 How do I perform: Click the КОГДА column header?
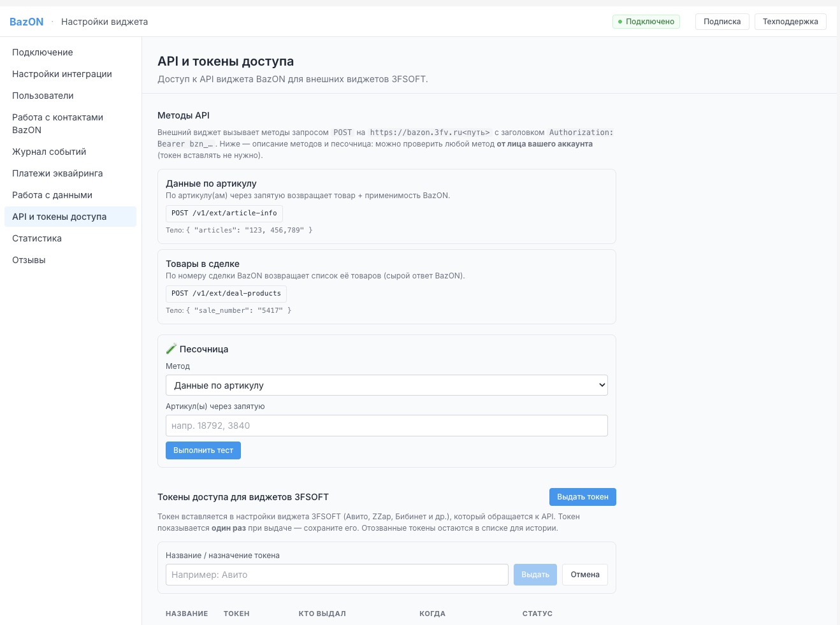pyautogui.click(x=432, y=614)
